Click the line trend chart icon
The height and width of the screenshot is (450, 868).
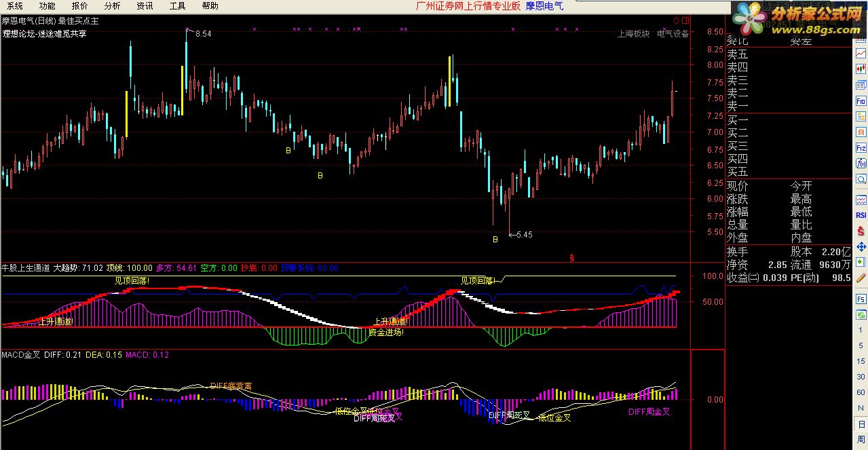point(861,53)
